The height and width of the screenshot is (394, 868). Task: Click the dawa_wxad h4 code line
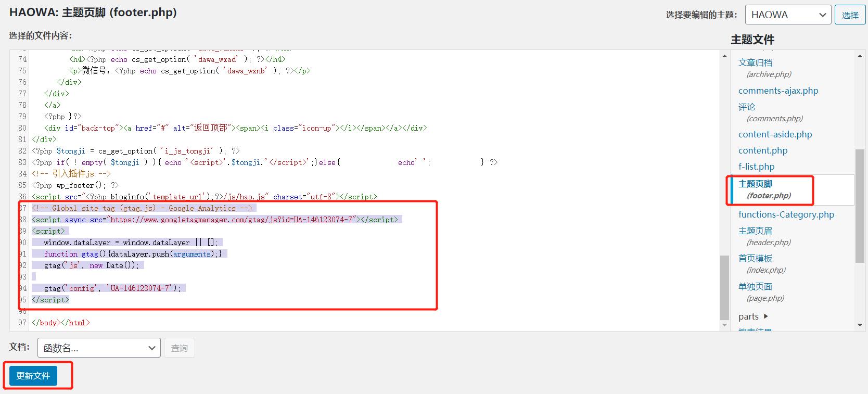point(177,59)
